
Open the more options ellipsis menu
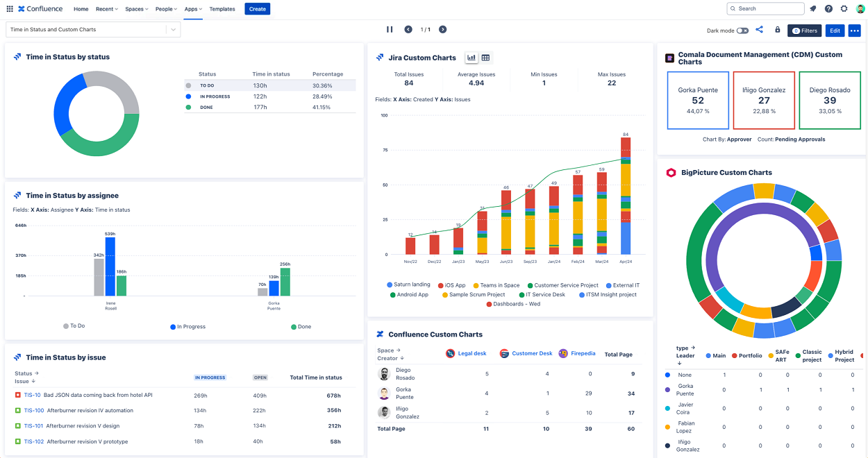[854, 31]
